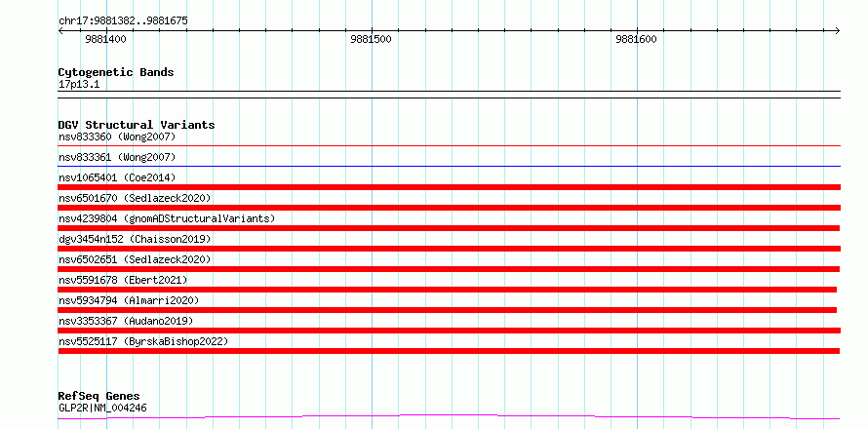Click the 17p13.1 band label
868x429 pixels.
[x=79, y=85]
